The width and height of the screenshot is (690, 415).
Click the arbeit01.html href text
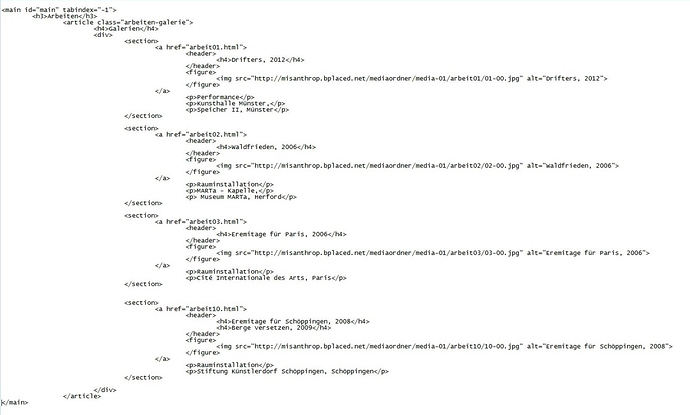[x=216, y=47]
